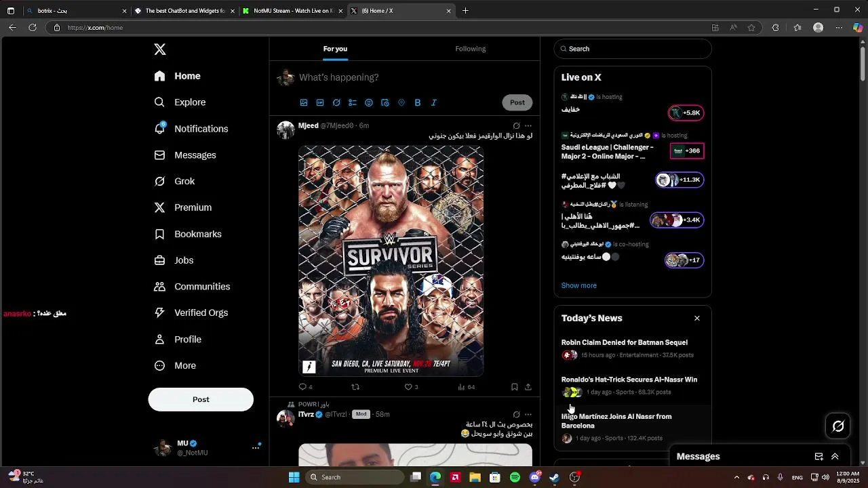Open the emoji picker in composer

coord(369,102)
